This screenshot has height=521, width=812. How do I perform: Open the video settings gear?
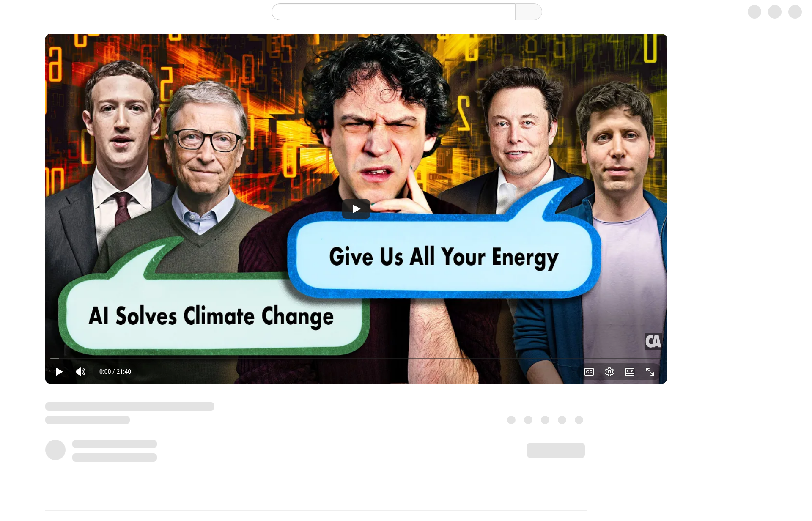click(x=609, y=372)
